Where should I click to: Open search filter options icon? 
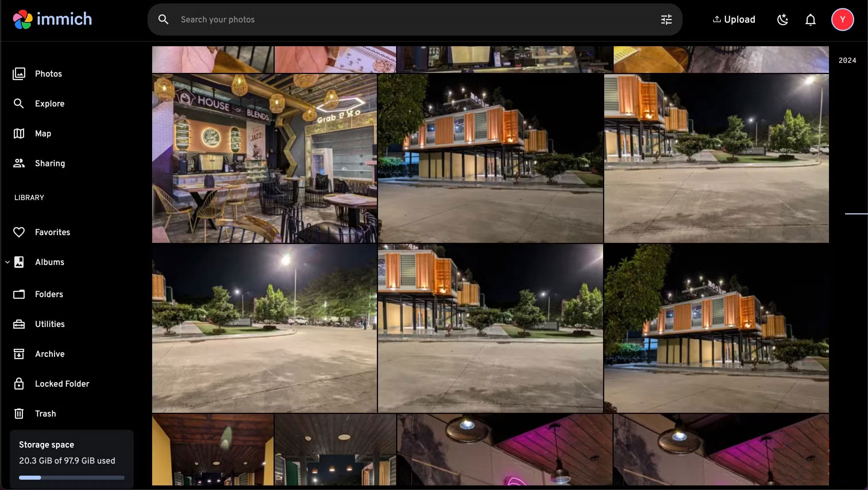click(666, 20)
